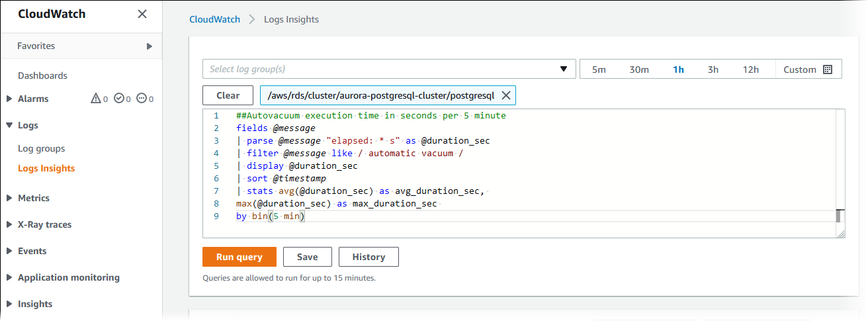Run the Logs Insights query

point(239,257)
